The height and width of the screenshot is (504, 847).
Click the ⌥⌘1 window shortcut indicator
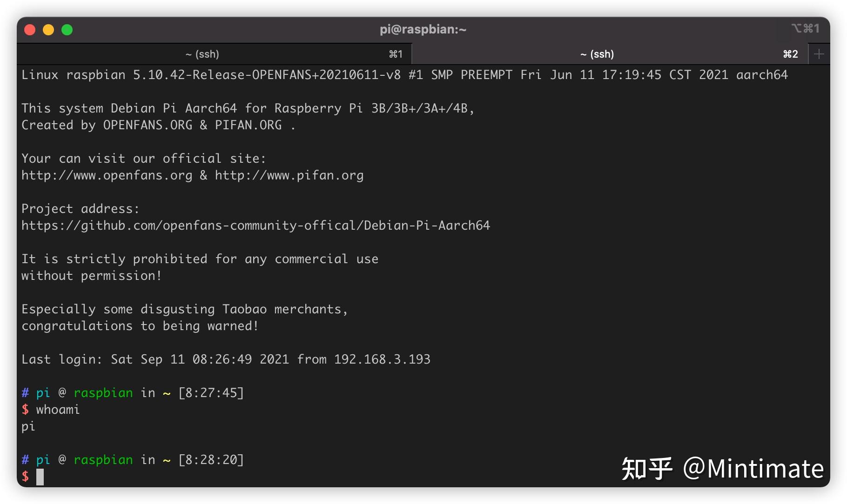[805, 29]
